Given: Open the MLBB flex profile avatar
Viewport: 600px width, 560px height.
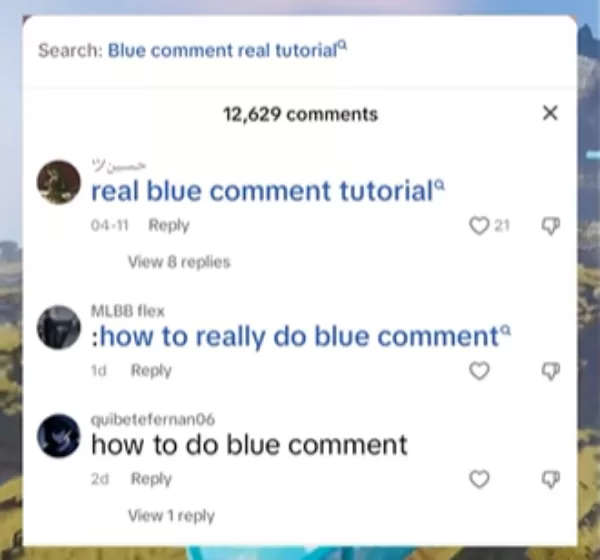Looking at the screenshot, I should click(x=59, y=327).
